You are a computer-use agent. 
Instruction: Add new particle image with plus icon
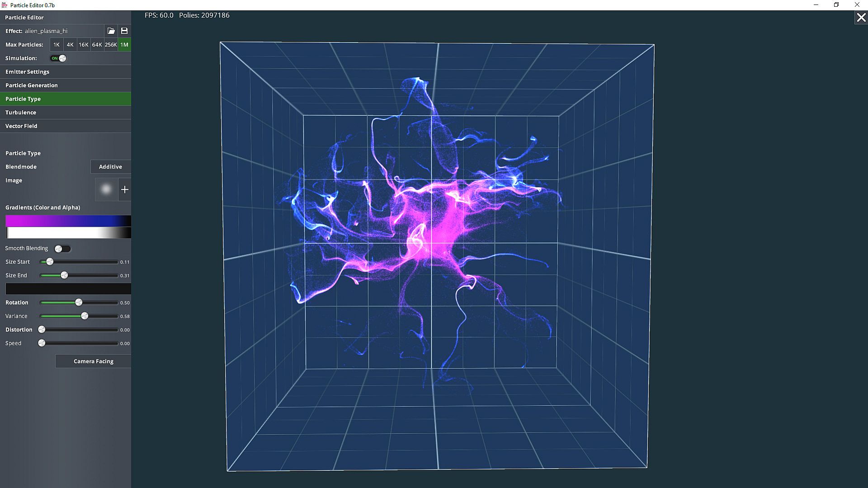125,189
